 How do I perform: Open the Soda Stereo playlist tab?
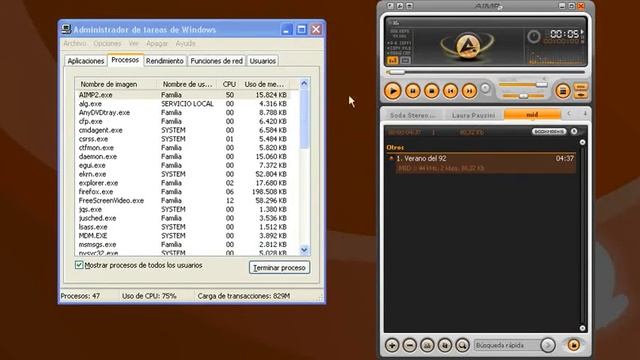pos(413,115)
